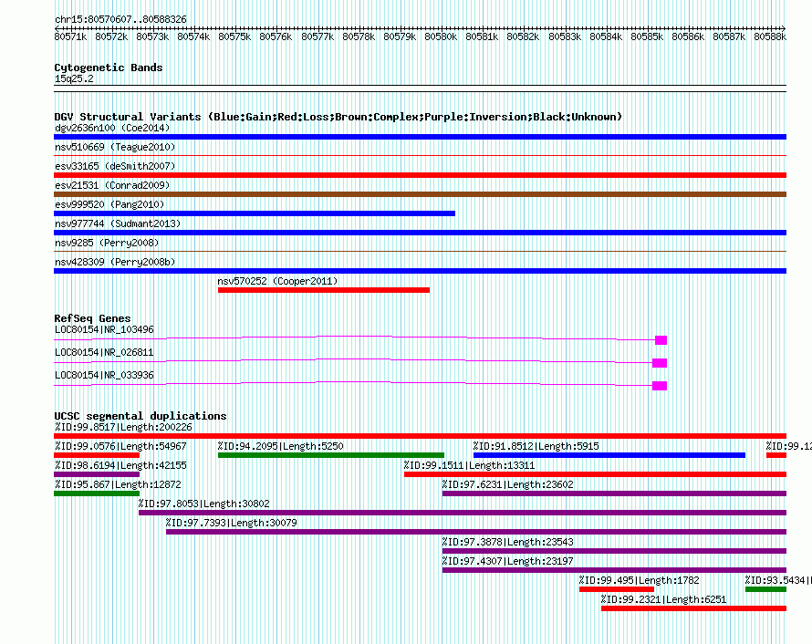Click label nsv428309 (Perry2008b)
Image resolution: width=812 pixels, height=644 pixels.
point(115,262)
